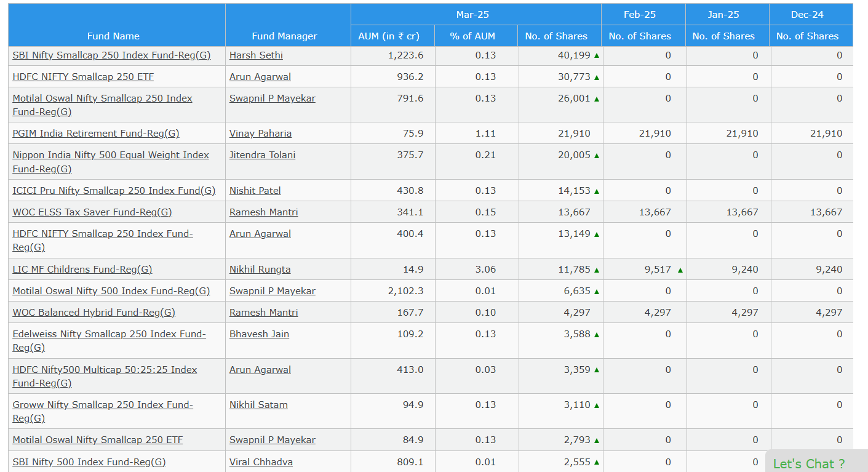Image resolution: width=868 pixels, height=472 pixels.
Task: Open PGIM India Retirement Fund-Reg(G) link
Action: click(x=96, y=134)
